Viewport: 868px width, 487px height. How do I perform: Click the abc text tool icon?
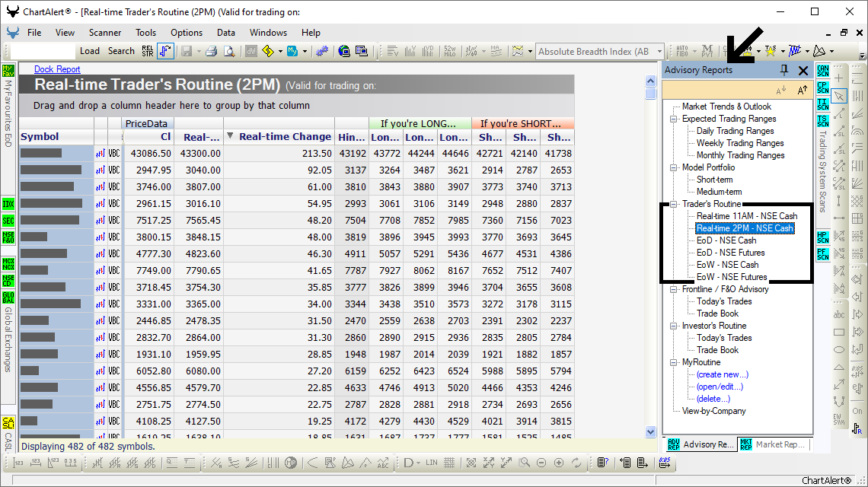point(839,314)
